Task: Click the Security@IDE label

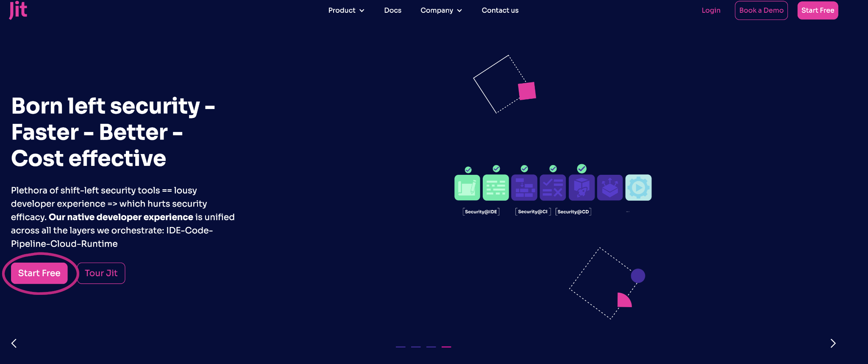Action: pos(481,212)
